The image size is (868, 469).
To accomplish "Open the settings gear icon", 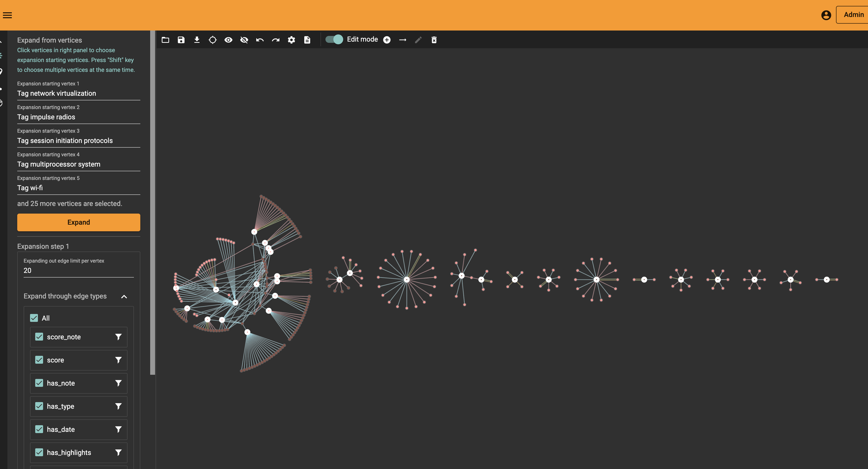I will tap(291, 40).
